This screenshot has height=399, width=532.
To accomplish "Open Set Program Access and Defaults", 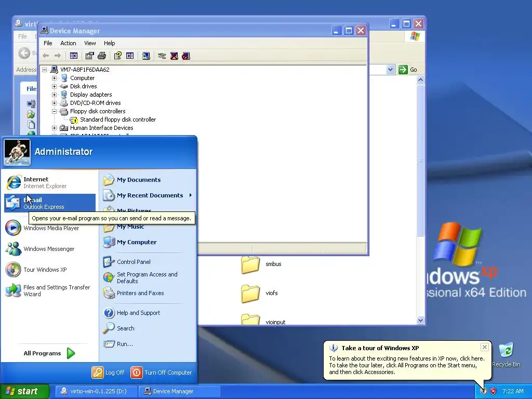I will 148,277.
